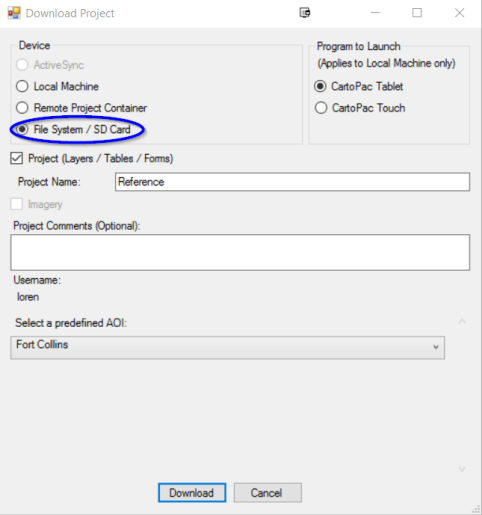
Task: Uncheck Project (Layers / Tables / Forms) checkbox
Action: pos(17,158)
